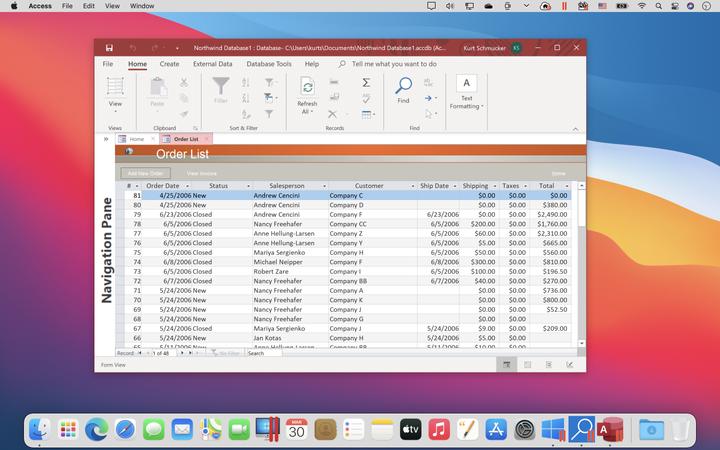The image size is (720, 450).
Task: Click the Access icon in Dock
Action: tap(610, 430)
